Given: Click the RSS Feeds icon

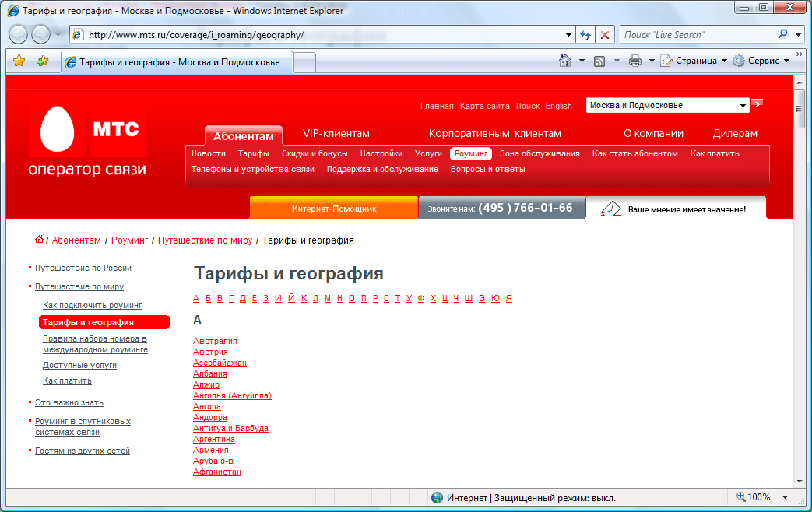Looking at the screenshot, I should pyautogui.click(x=600, y=61).
